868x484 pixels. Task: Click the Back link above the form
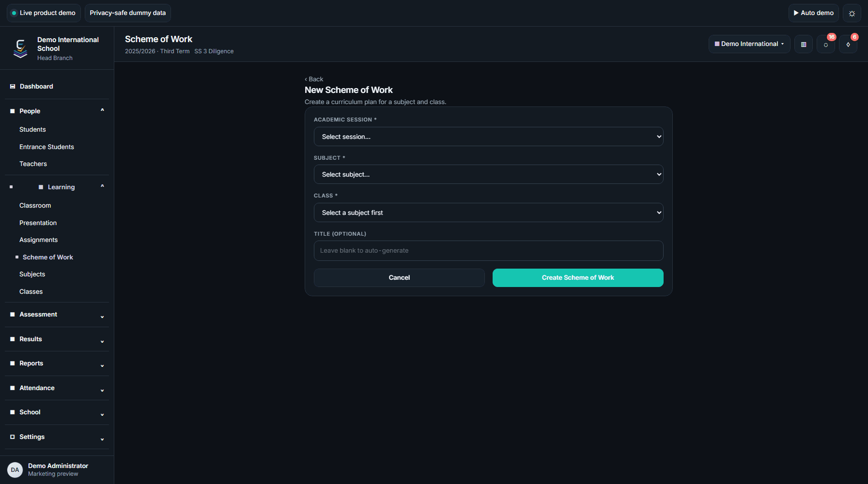314,79
